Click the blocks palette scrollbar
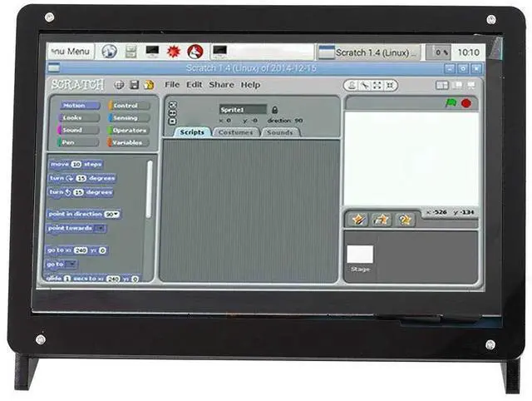This screenshot has width=532, height=401. (x=150, y=189)
